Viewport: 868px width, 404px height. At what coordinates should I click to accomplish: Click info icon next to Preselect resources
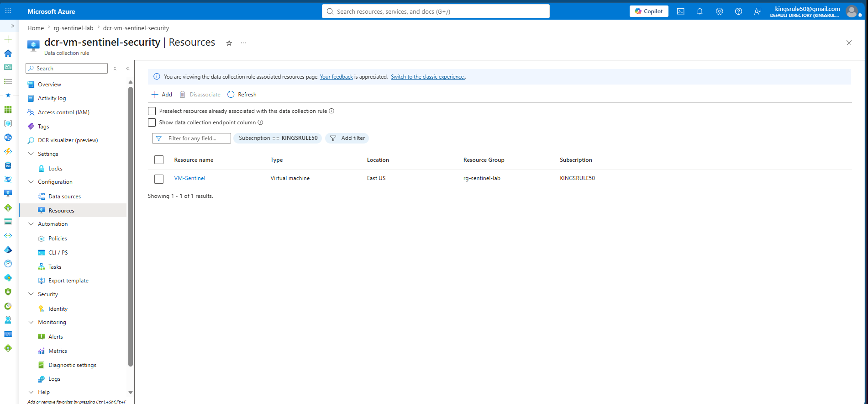coord(331,111)
